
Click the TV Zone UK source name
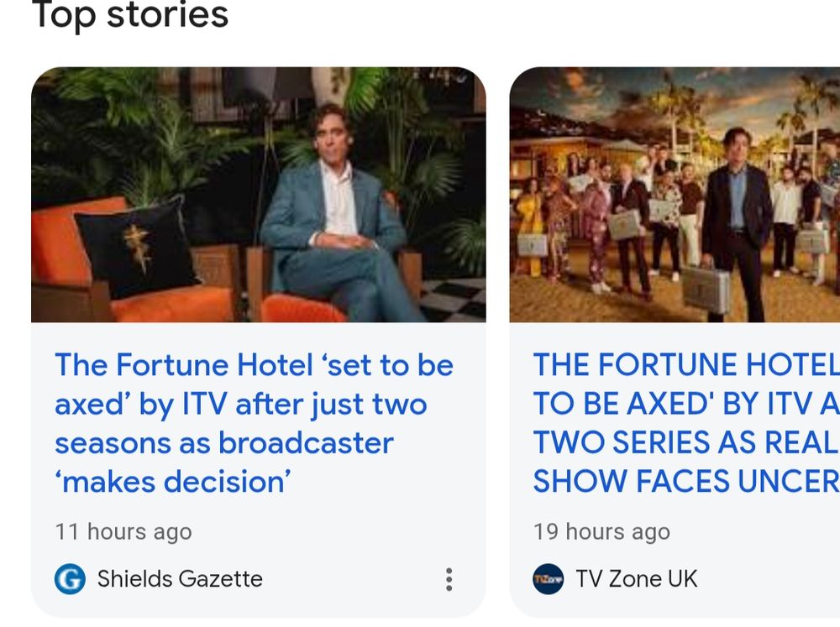click(636, 579)
